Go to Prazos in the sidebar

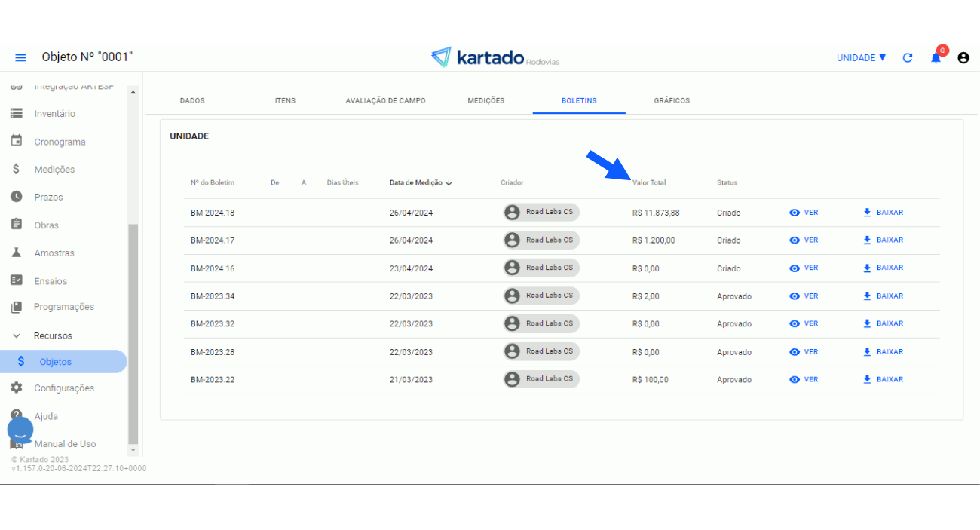(x=48, y=197)
